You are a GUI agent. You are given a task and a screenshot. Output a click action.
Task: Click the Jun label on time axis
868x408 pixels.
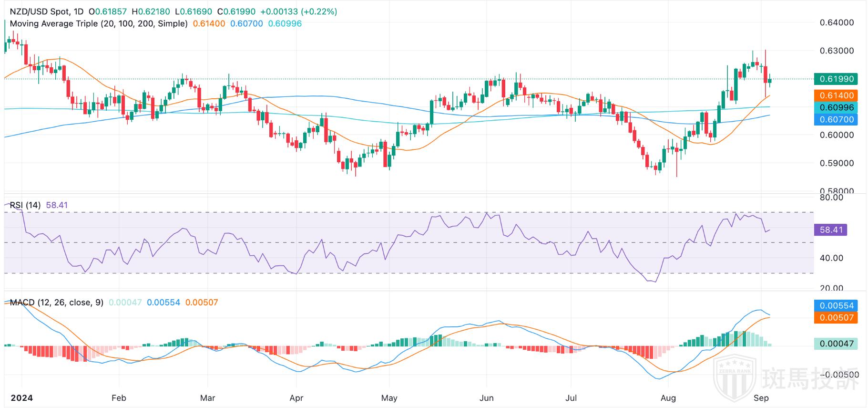(487, 398)
